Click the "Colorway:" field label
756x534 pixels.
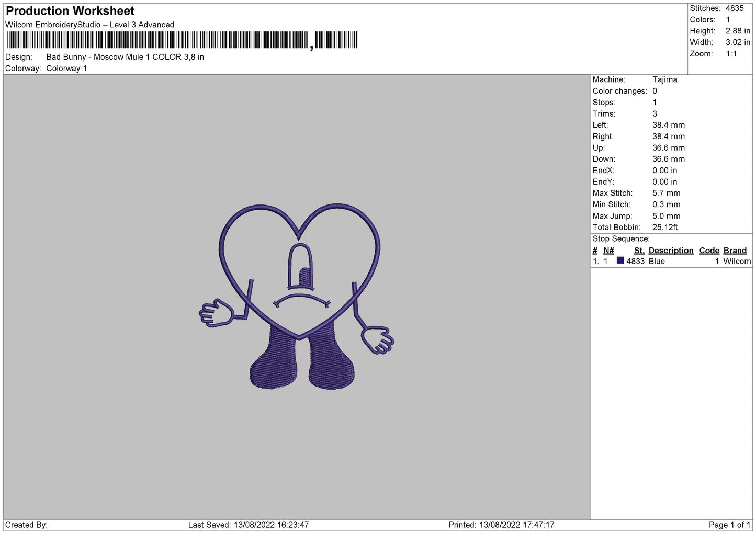click(x=23, y=69)
